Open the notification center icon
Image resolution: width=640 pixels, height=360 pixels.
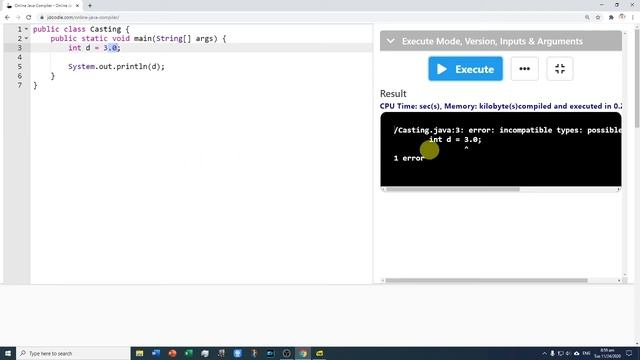(x=629, y=353)
